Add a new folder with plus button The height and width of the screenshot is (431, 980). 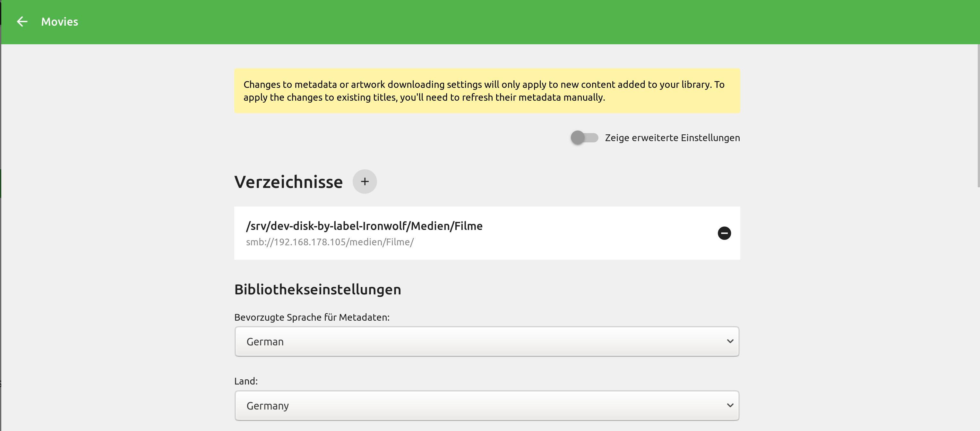(365, 182)
